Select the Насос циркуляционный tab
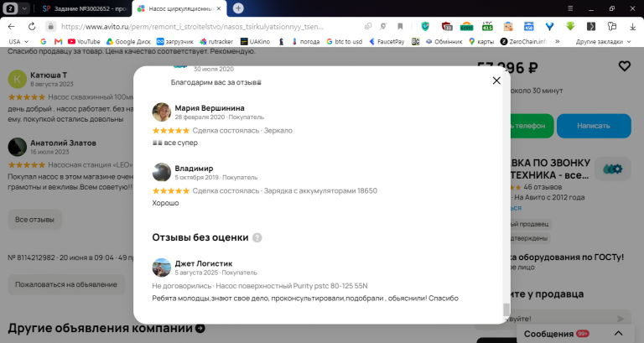644x343 pixels. coord(177,8)
